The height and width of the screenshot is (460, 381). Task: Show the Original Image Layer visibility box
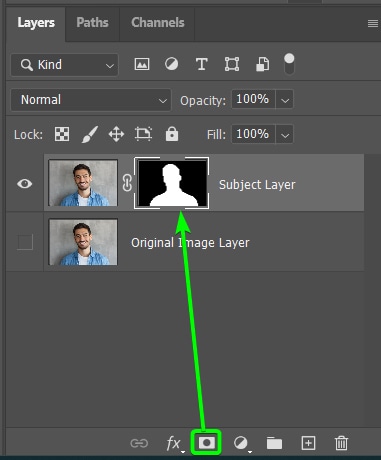point(25,242)
